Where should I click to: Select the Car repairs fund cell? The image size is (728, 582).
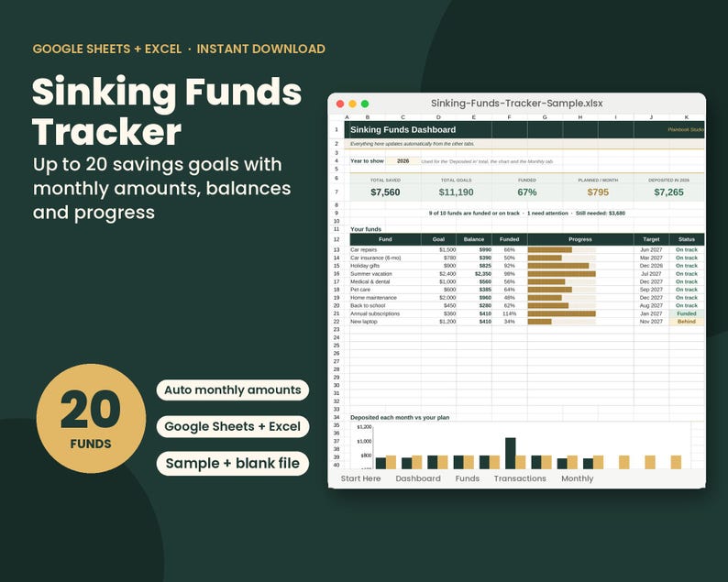click(385, 249)
